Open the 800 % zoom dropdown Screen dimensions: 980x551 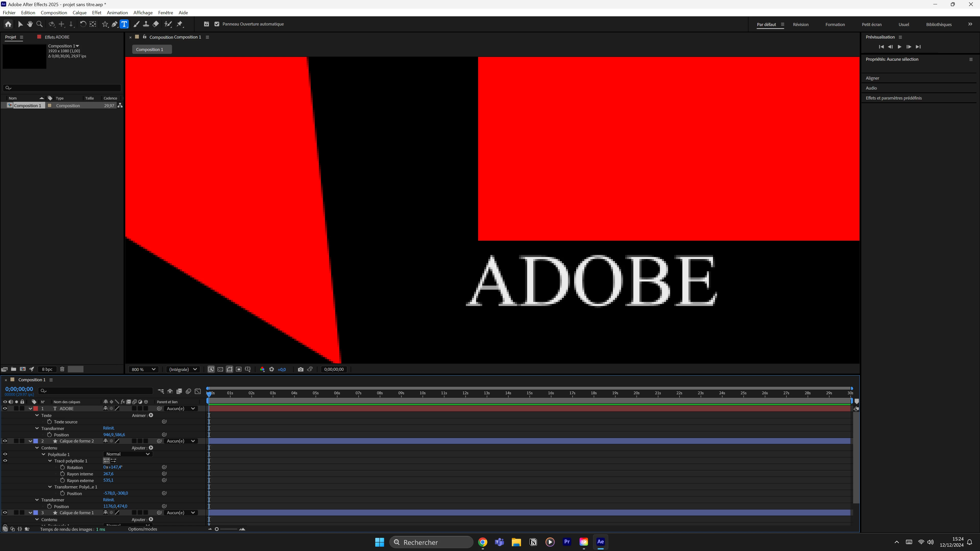coord(143,369)
